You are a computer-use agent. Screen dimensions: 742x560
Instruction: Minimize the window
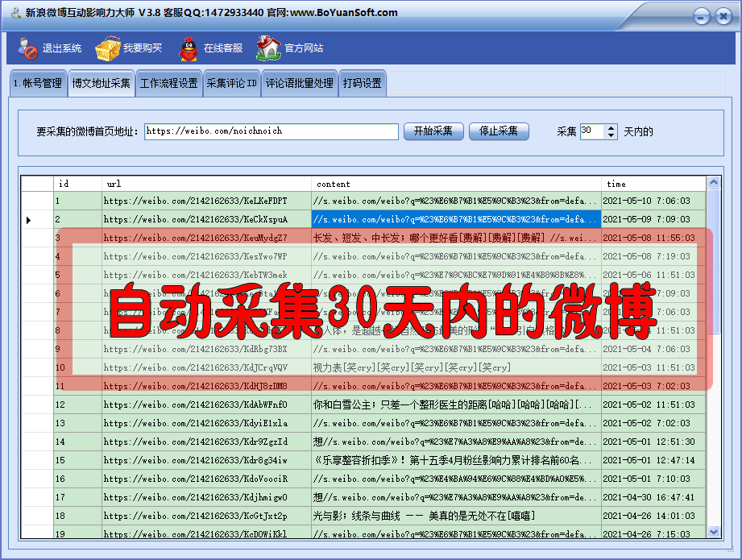(x=701, y=17)
